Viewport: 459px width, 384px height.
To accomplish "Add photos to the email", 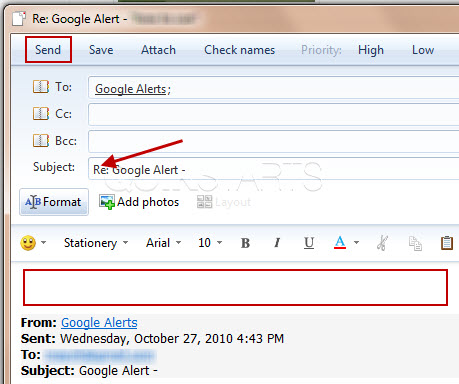I will [x=139, y=202].
